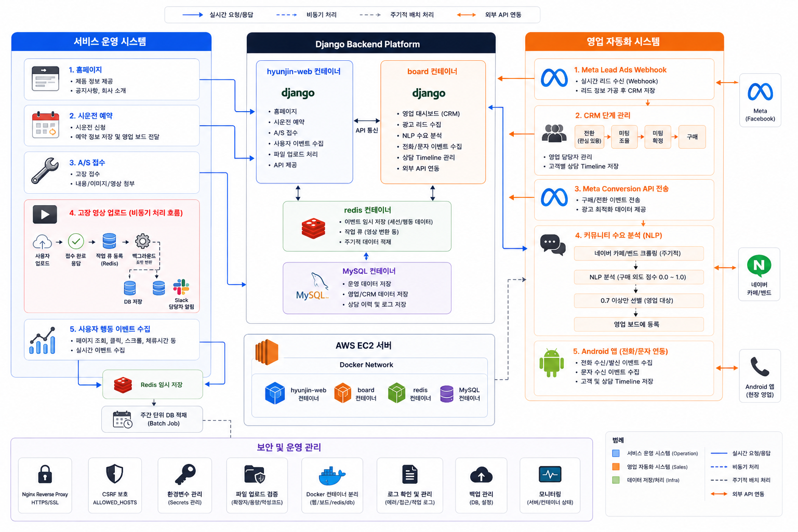The width and height of the screenshot is (798, 532).
Task: Click the cloud backup icon for 백업 관리
Action: (481, 475)
